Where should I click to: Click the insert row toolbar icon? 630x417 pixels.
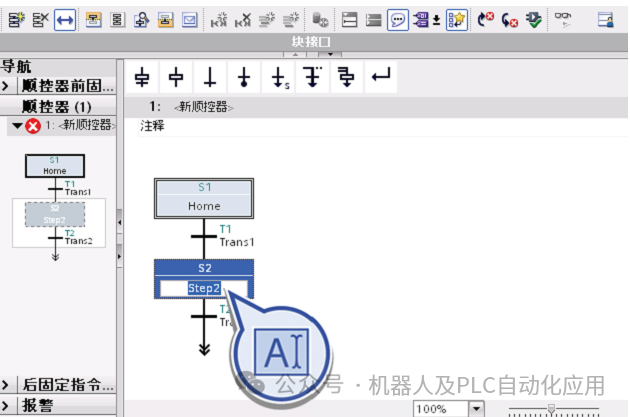tap(267, 20)
